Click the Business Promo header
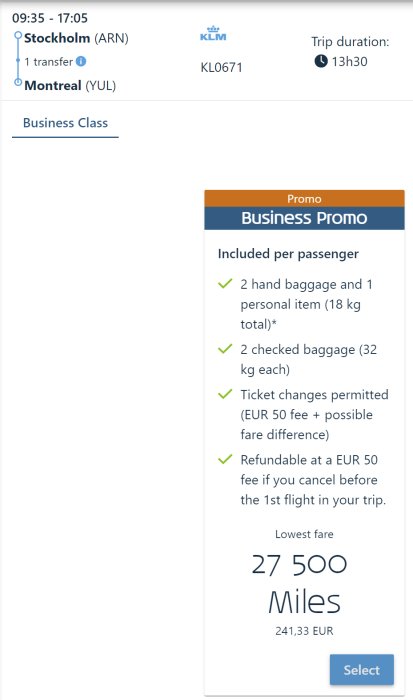Screen dimensions: 413x700 [x=305, y=218]
